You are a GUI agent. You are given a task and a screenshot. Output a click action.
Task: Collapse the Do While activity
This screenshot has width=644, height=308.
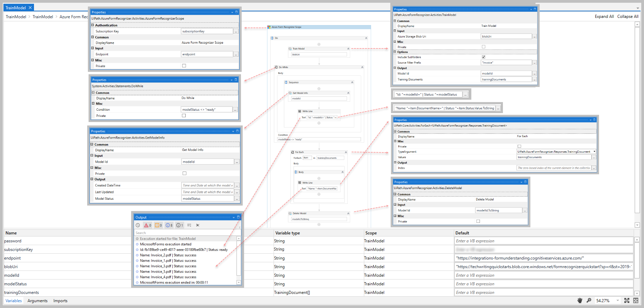[362, 67]
